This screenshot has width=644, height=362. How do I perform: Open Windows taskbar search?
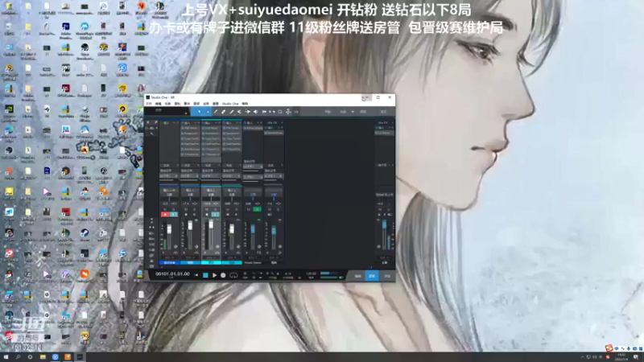[18, 357]
